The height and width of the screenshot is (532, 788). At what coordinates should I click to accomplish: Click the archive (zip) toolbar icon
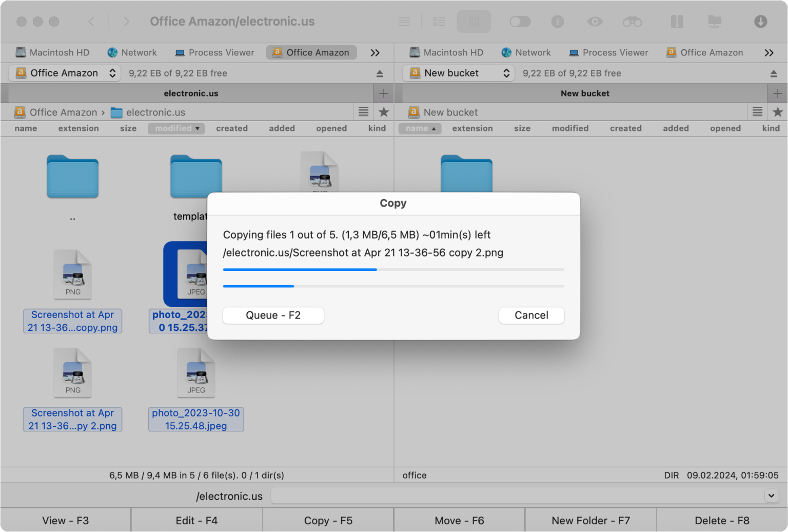click(677, 22)
